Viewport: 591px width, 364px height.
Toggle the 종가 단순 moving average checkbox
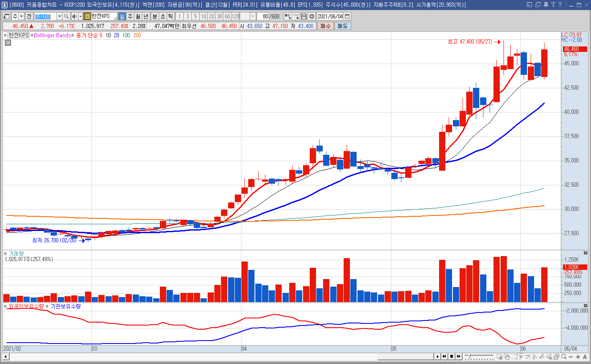coord(73,35)
